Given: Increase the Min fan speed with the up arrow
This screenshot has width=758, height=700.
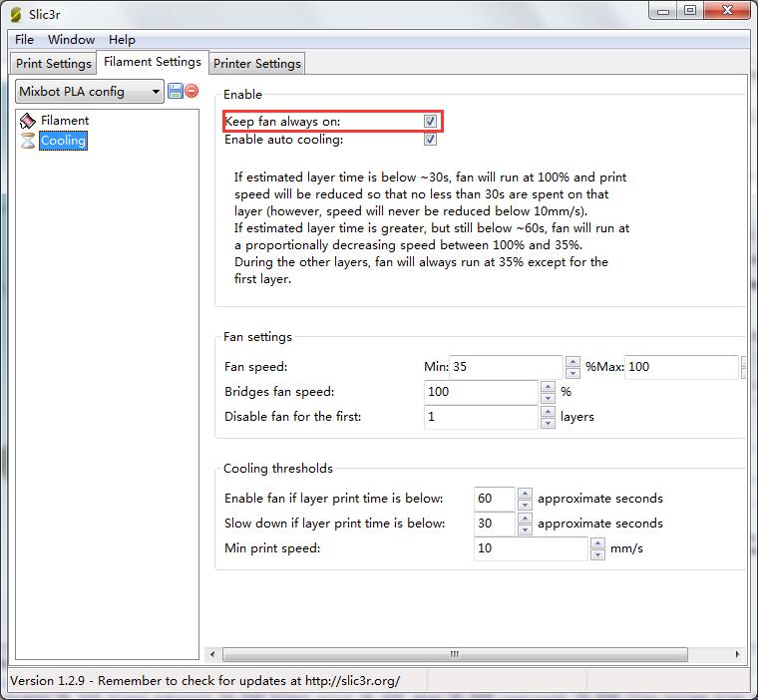Looking at the screenshot, I should (x=572, y=362).
